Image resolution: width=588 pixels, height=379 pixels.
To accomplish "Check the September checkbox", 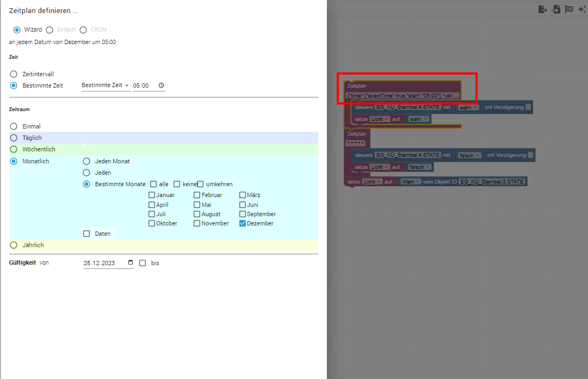I will [x=243, y=214].
